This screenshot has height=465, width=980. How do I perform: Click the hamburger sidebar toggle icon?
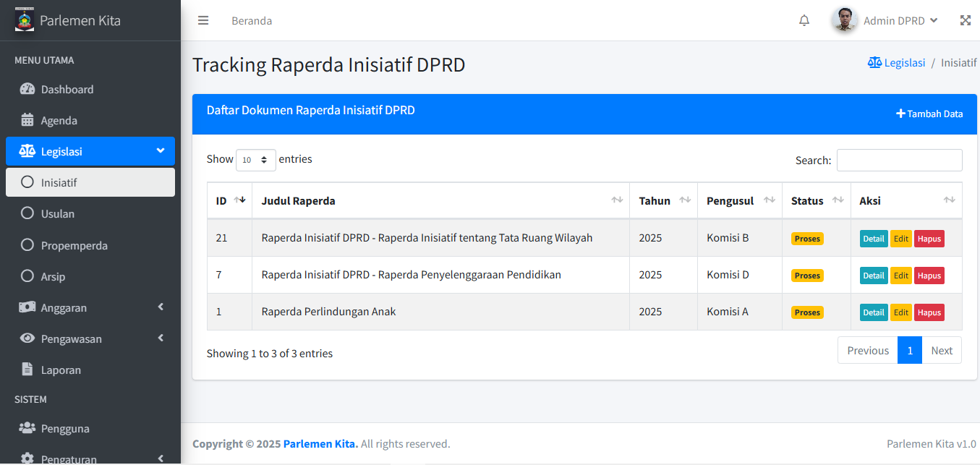click(203, 20)
